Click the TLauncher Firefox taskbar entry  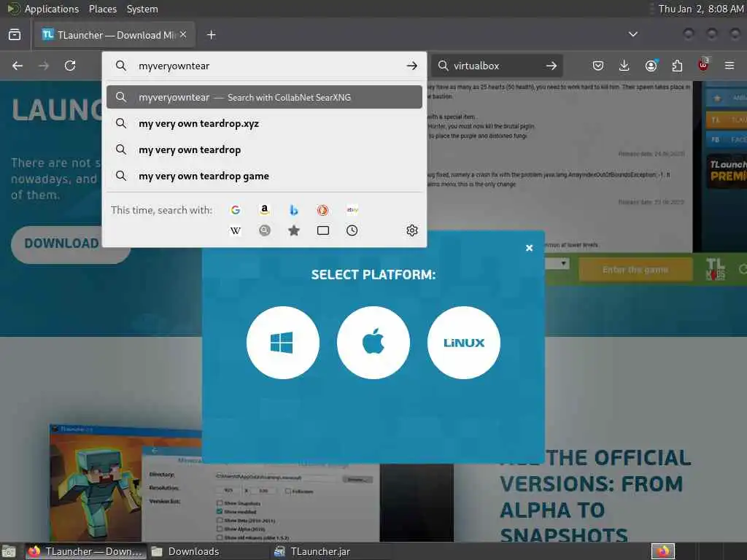click(x=86, y=551)
